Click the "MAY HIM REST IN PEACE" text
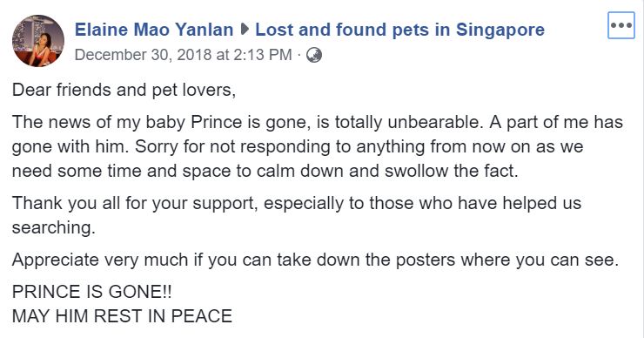 [x=122, y=316]
